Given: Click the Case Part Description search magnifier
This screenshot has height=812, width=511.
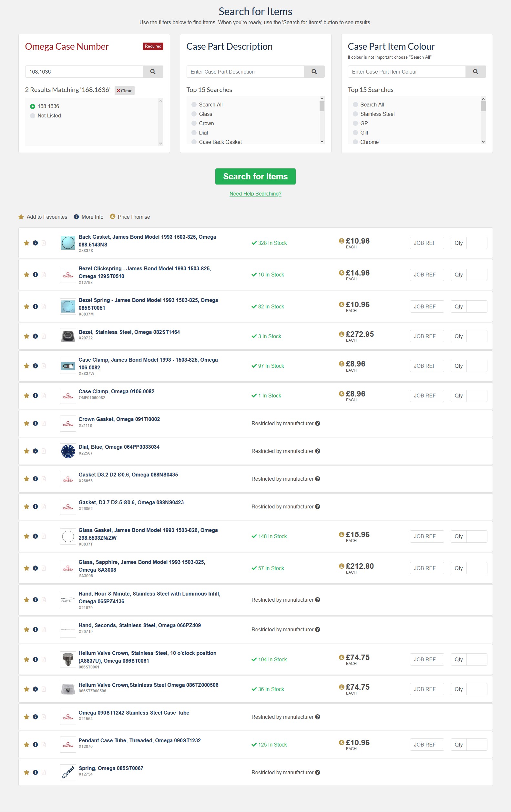Looking at the screenshot, I should tap(314, 72).
